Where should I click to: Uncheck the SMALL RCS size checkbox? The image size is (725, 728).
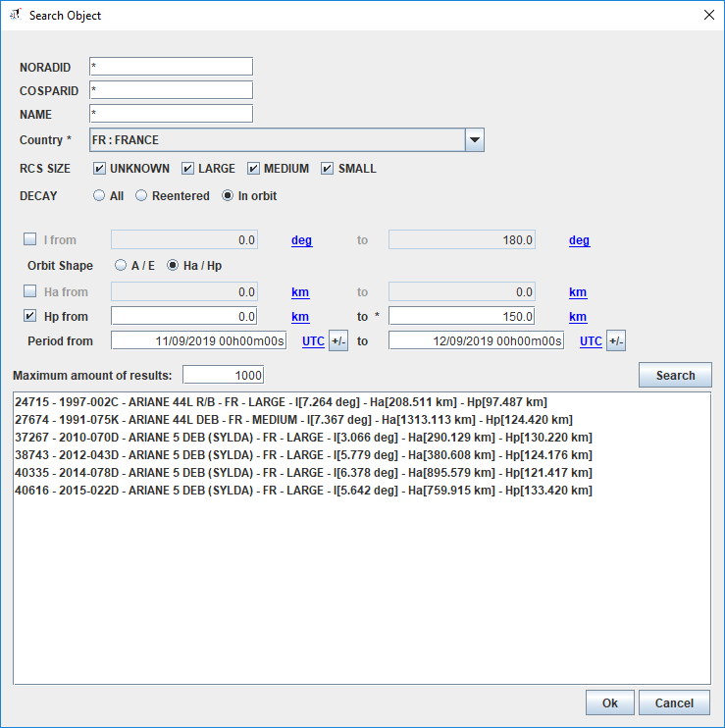[x=328, y=169]
